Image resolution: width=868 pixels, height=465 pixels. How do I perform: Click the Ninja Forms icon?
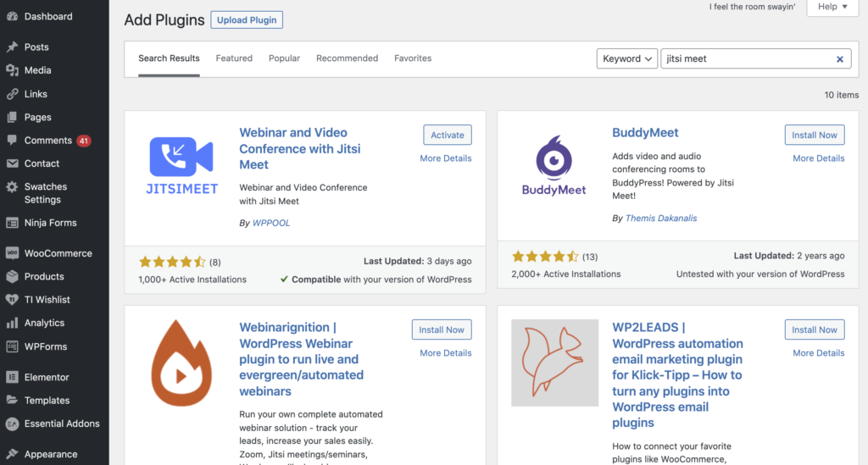coord(12,223)
